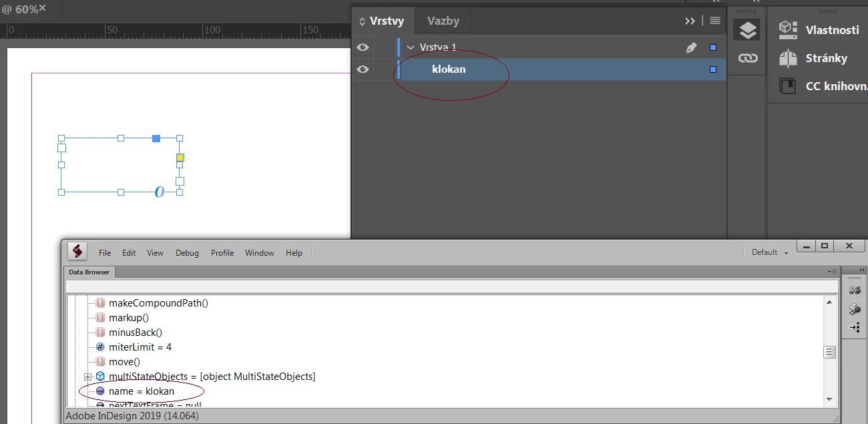
Task: Click the text frame out port
Action: (180, 181)
